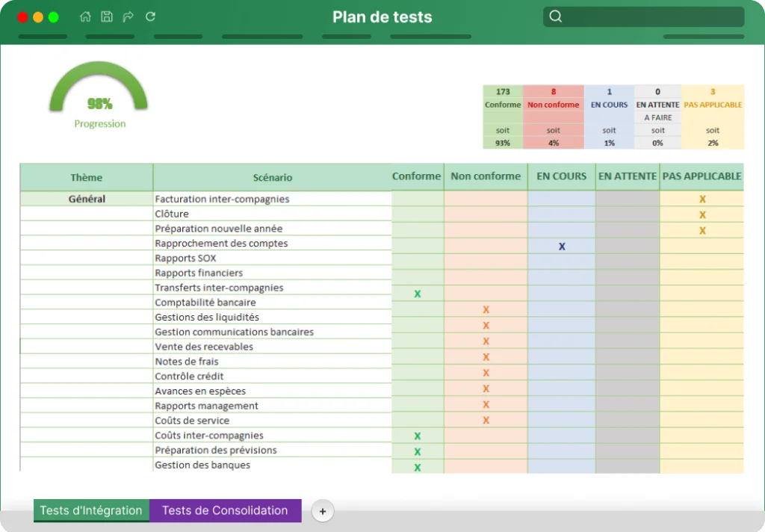Image resolution: width=765 pixels, height=532 pixels.
Task: Click the red close window button
Action: coord(22,18)
